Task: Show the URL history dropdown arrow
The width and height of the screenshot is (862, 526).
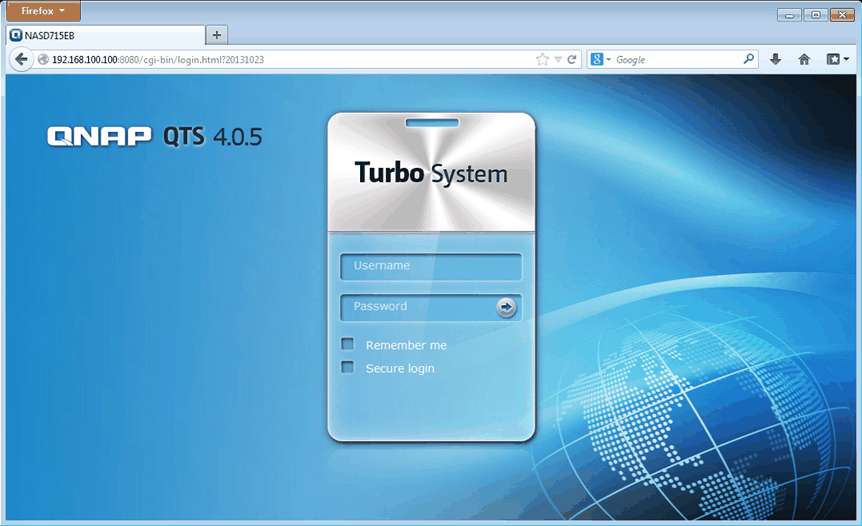Action: tap(558, 60)
